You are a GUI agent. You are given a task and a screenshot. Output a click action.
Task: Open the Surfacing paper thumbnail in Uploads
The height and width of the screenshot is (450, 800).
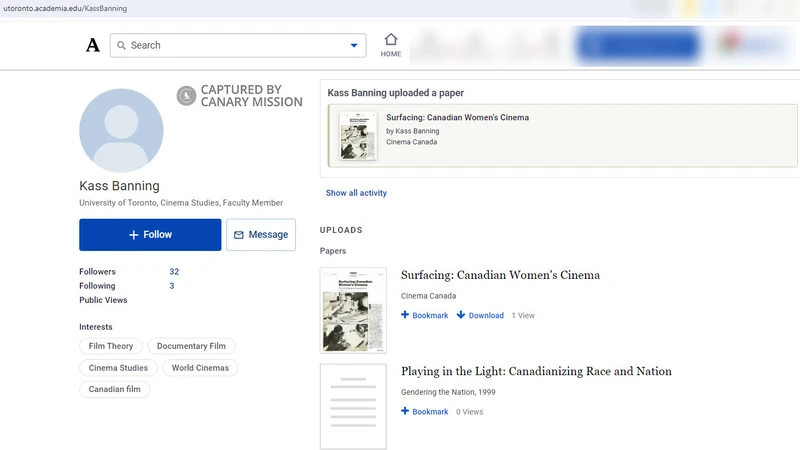point(353,310)
